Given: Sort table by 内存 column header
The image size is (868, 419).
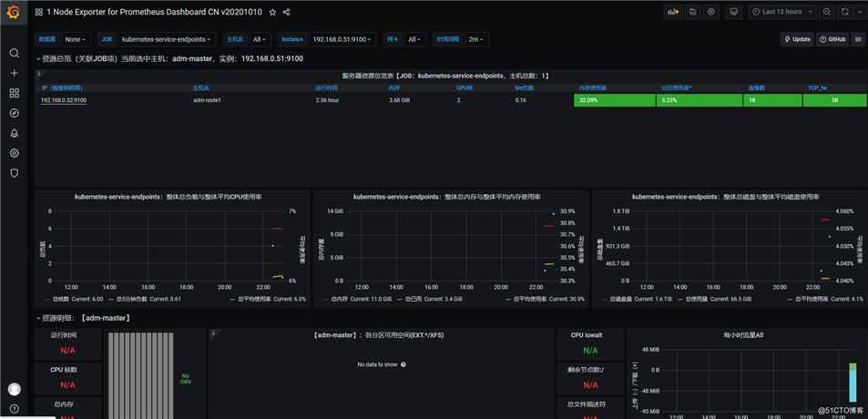Looking at the screenshot, I should tap(394, 87).
